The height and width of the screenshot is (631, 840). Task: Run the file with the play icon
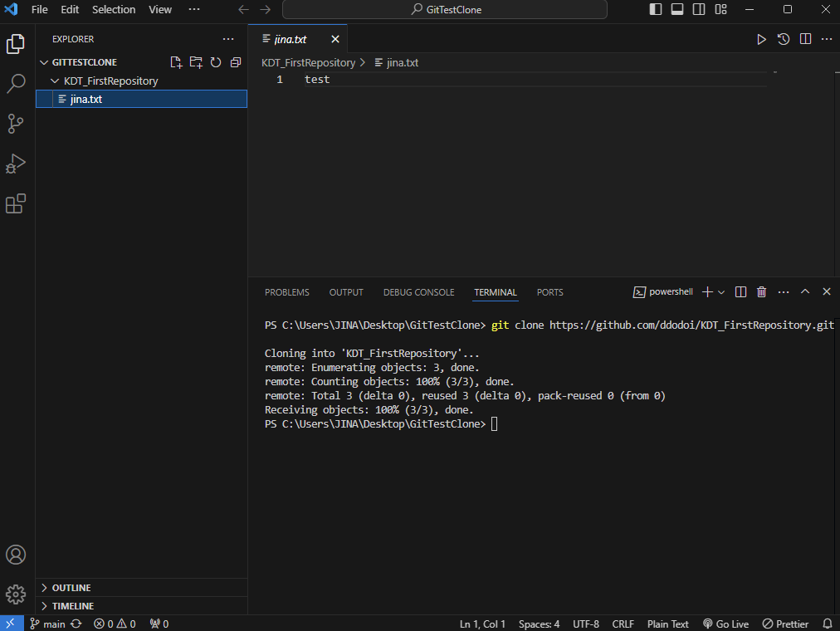pyautogui.click(x=761, y=39)
